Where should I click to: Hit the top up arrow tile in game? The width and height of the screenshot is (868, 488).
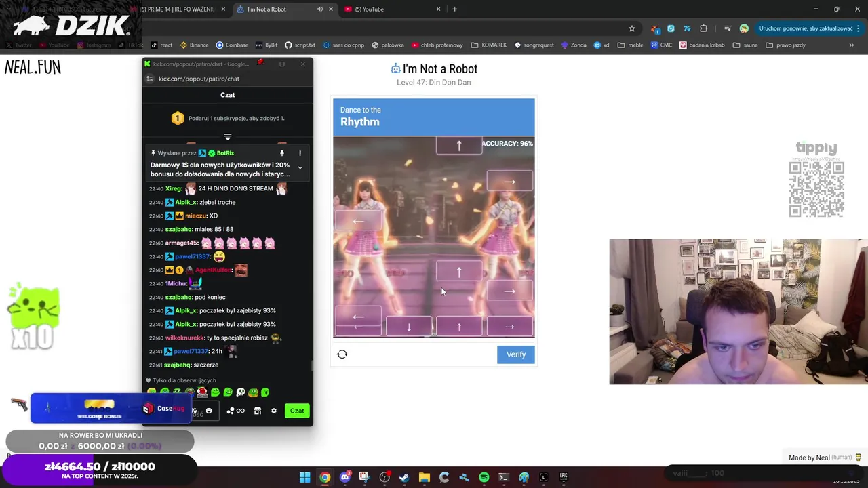459,145
